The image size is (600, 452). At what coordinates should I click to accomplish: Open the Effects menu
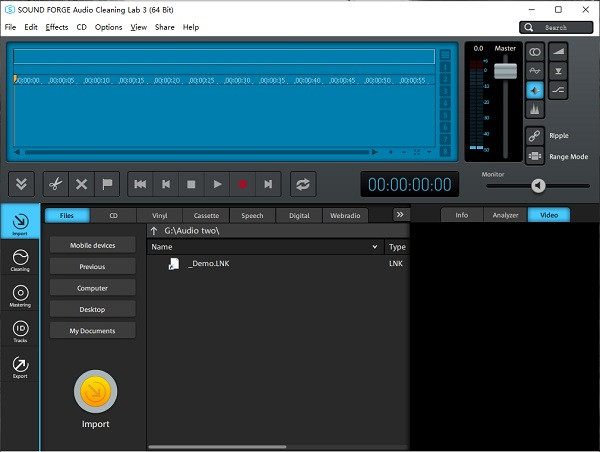[x=56, y=27]
